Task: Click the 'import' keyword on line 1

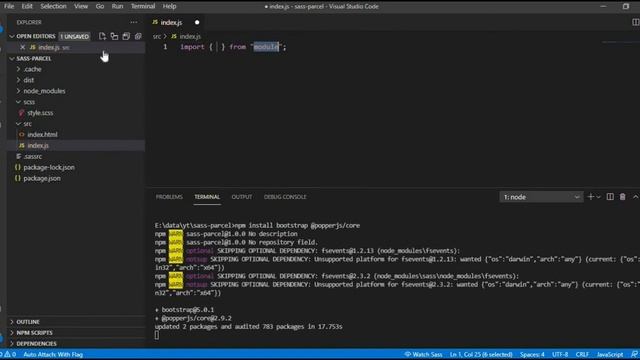Action: click(192, 47)
